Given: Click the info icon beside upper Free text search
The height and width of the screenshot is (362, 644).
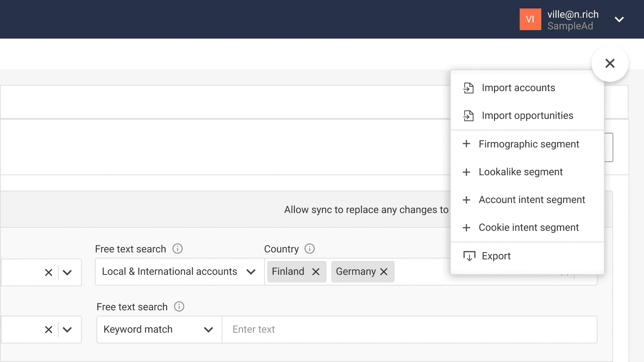Looking at the screenshot, I should (177, 249).
